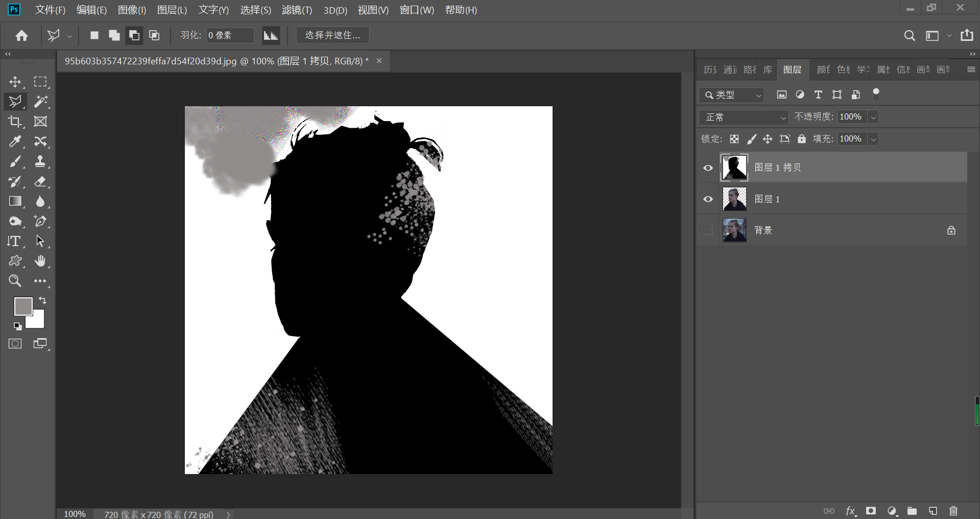Open the adjustment layer menu
Image resolution: width=980 pixels, height=519 pixels.
[x=892, y=511]
